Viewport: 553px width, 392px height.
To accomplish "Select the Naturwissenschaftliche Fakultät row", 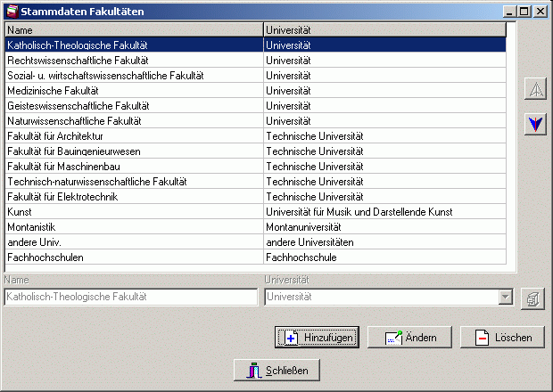I will click(256, 121).
